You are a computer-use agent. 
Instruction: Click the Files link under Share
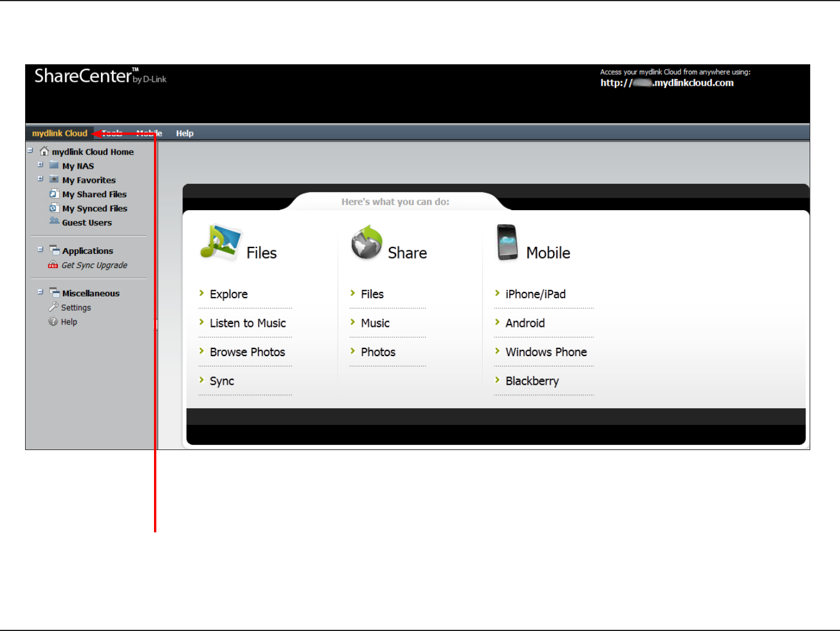(x=372, y=294)
